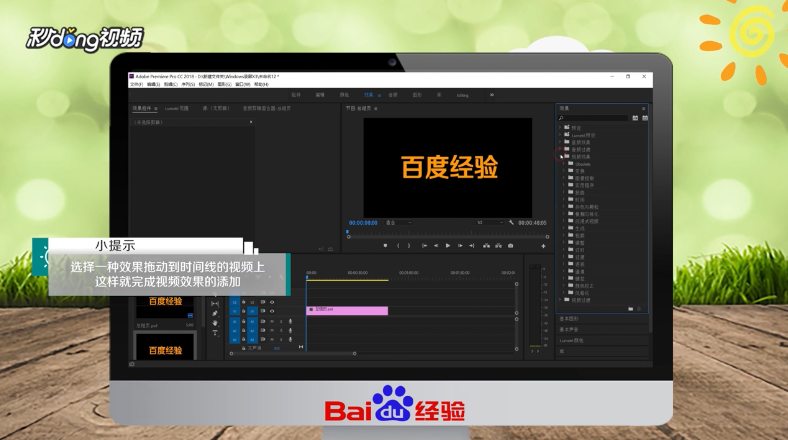The height and width of the screenshot is (440, 788).
Task: Select the Type tool in the tools panel
Action: point(215,333)
